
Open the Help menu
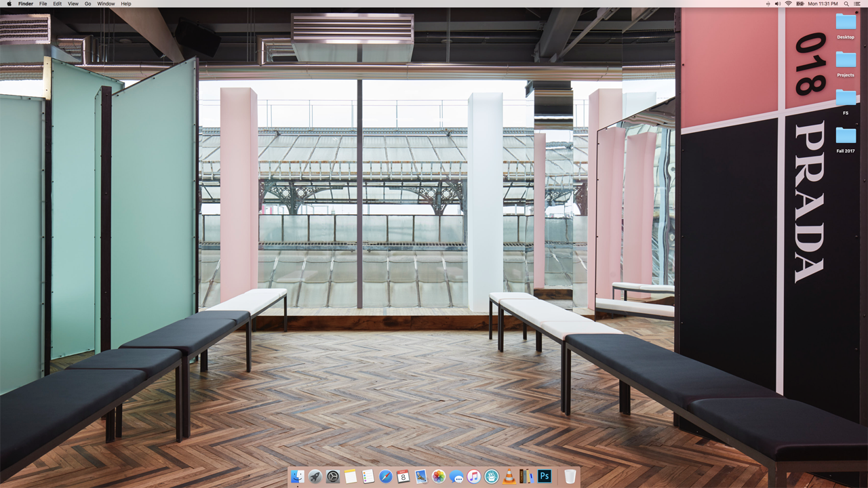coord(126,3)
